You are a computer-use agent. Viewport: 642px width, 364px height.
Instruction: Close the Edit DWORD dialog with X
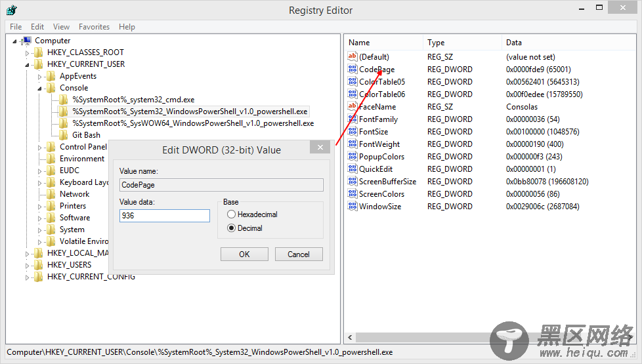[x=320, y=147]
